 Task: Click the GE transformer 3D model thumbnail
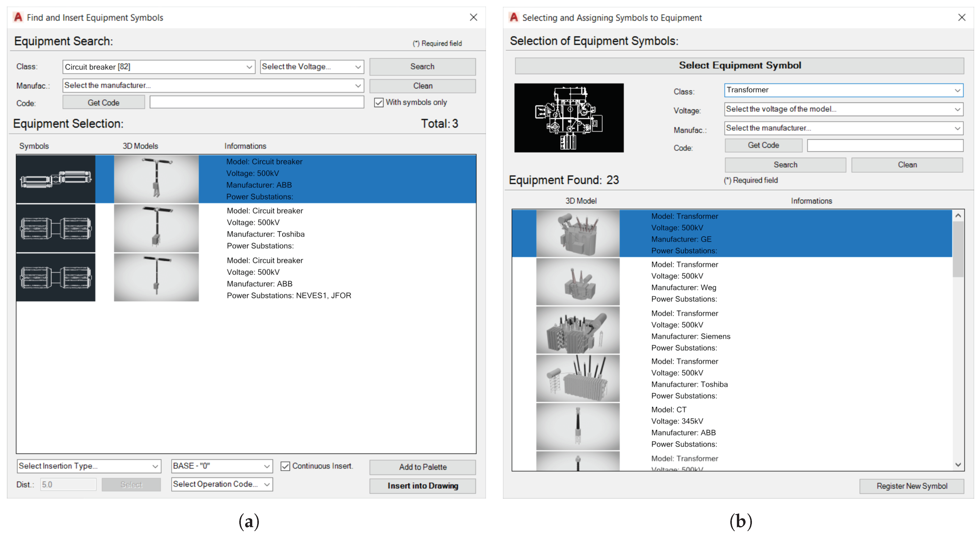577,233
